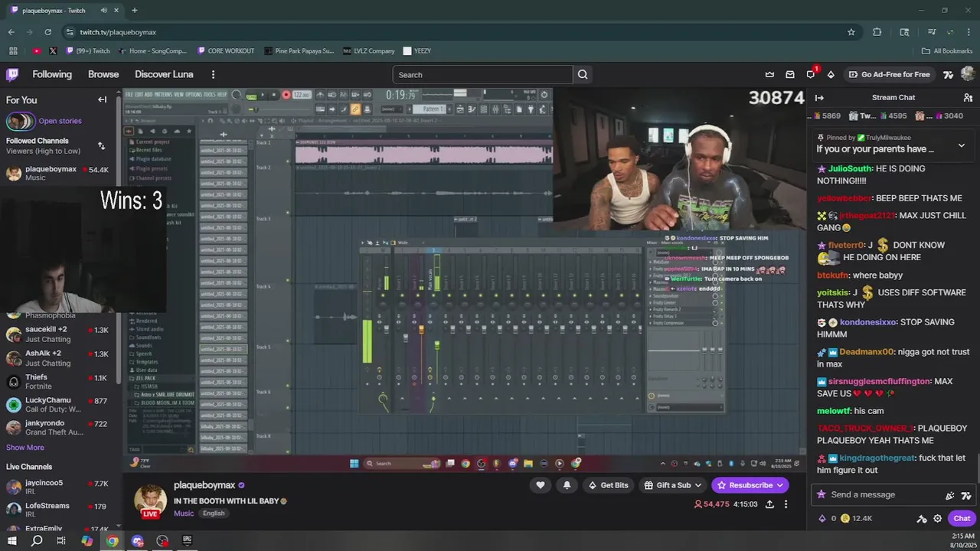Open the Music category link
Viewport: 980px width, 551px height.
pyautogui.click(x=184, y=514)
